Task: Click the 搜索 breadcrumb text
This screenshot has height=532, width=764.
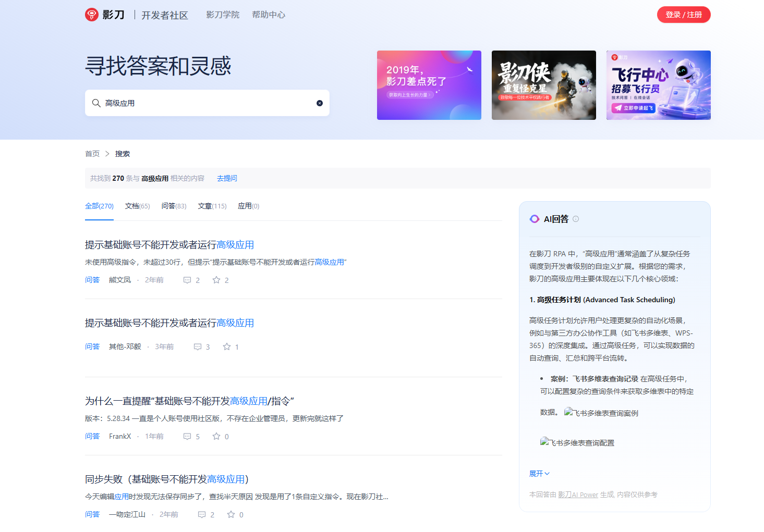Action: click(x=123, y=154)
